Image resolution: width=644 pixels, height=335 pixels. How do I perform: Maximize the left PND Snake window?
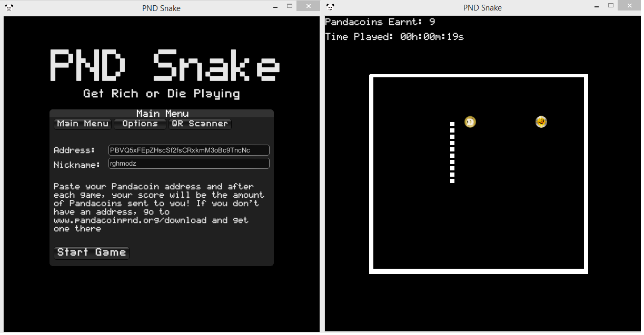click(290, 6)
